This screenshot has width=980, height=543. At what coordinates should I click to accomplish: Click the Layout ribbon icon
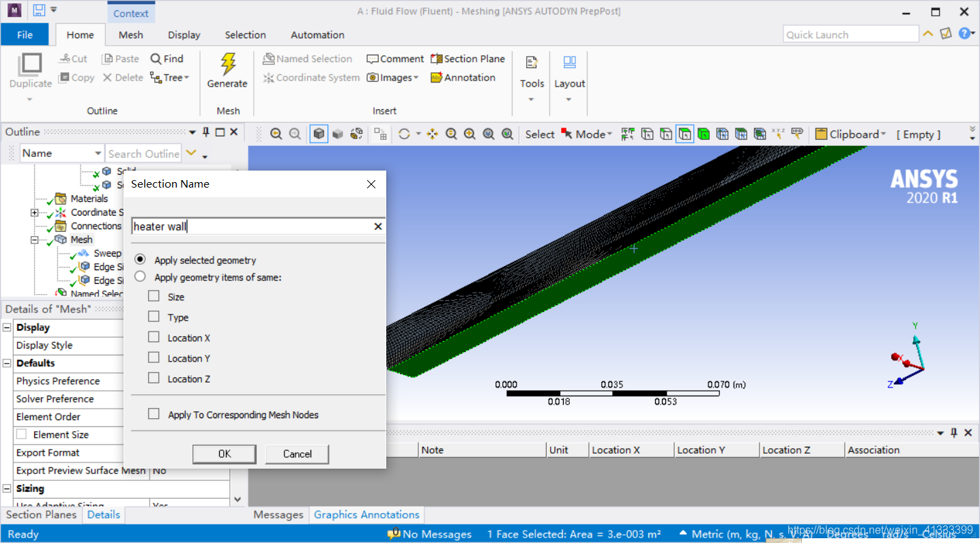pos(570,63)
